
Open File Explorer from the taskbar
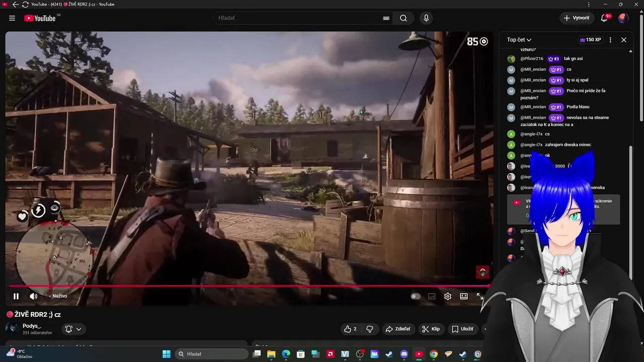(x=271, y=354)
